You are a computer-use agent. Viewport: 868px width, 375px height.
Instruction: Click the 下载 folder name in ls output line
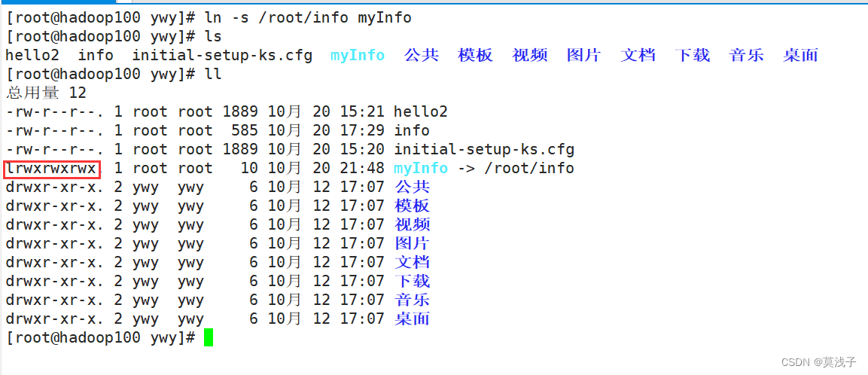[x=693, y=55]
